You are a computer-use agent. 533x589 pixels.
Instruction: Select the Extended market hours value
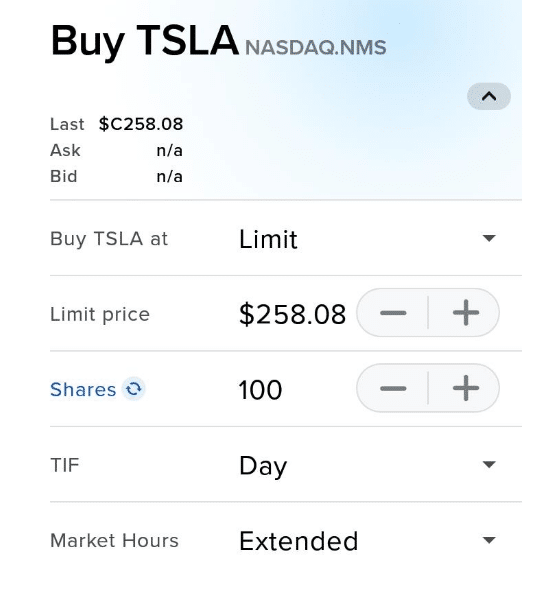click(299, 541)
